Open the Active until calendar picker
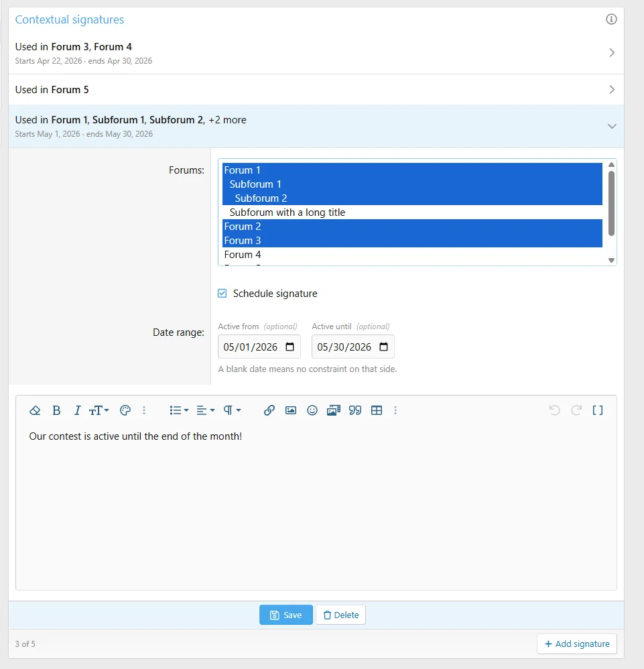Viewport: 644px width, 669px height. 383,347
